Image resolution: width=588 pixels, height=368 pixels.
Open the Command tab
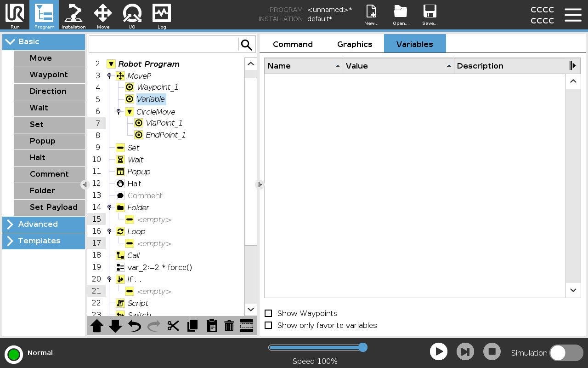click(293, 44)
